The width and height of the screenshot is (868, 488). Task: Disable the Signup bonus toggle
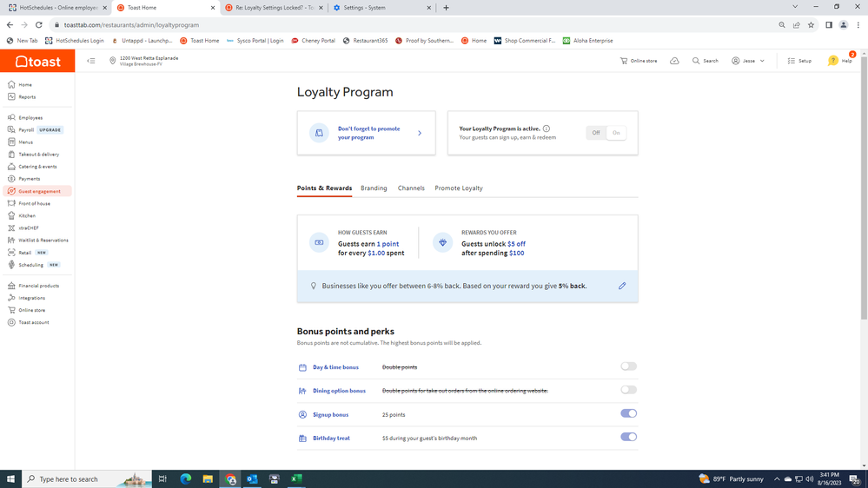pos(628,413)
